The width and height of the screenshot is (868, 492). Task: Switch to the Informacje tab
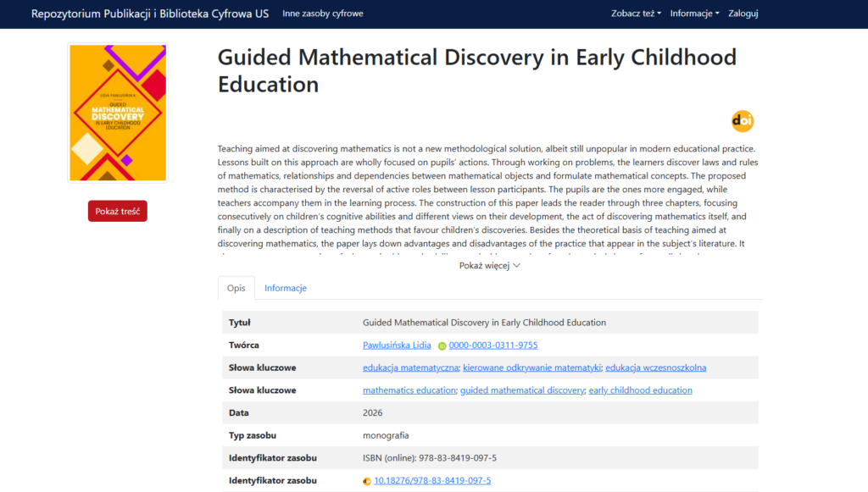pos(285,288)
